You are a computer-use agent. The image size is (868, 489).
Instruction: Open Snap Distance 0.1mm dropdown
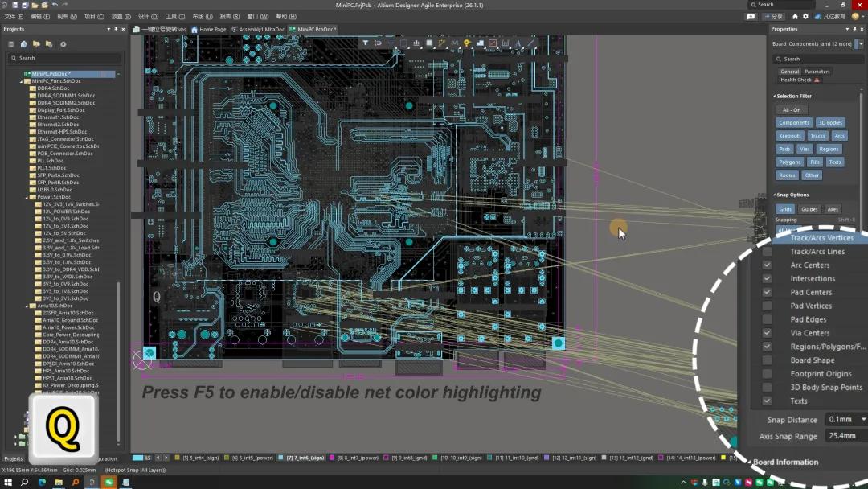[863, 419]
